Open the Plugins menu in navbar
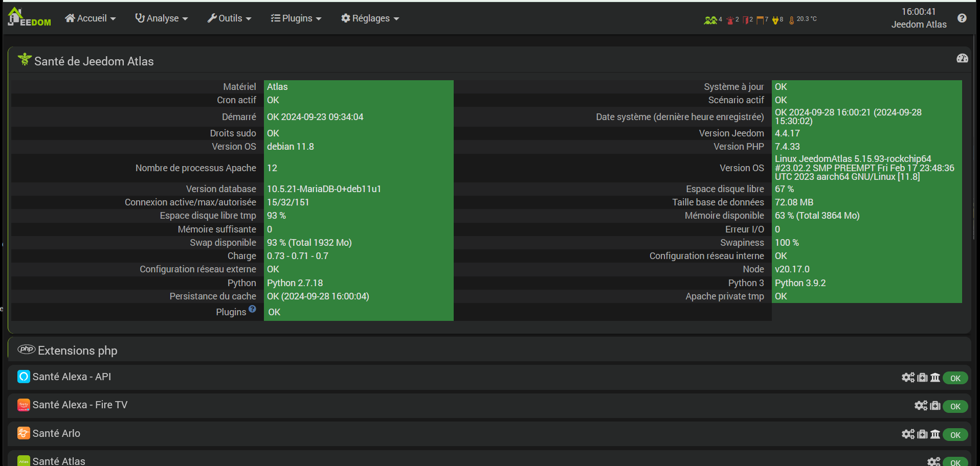The height and width of the screenshot is (466, 980). pos(296,18)
